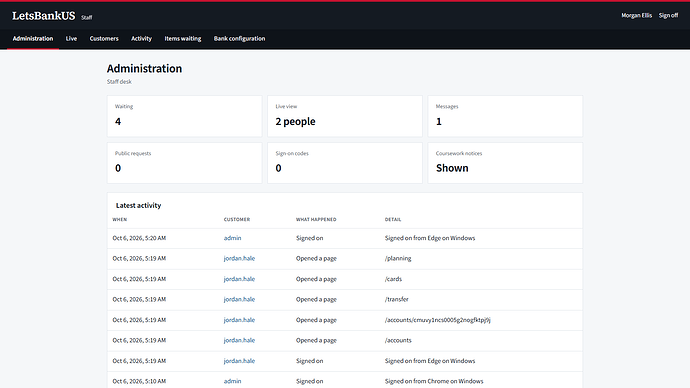Open the Coursework notices Shown card

pyautogui.click(x=505, y=163)
